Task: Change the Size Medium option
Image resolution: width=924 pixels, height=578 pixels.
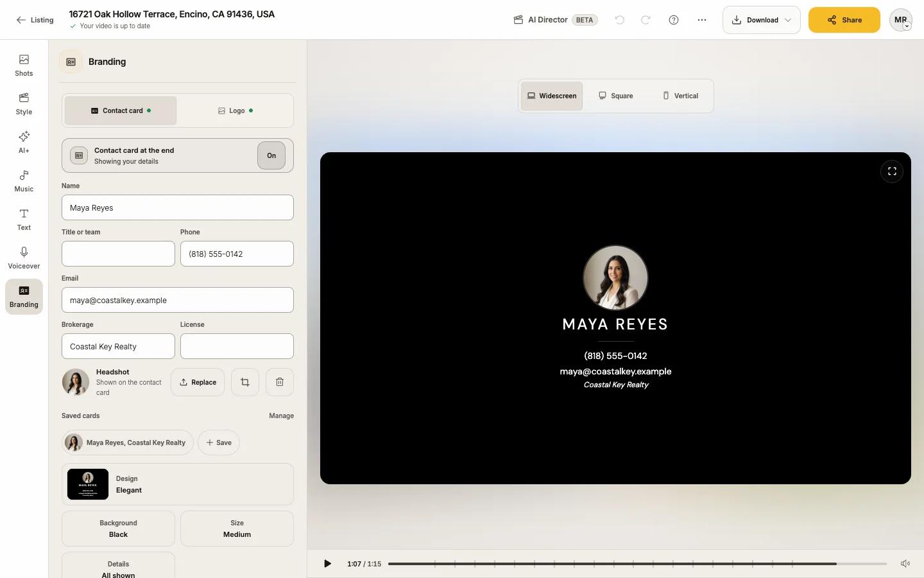Action: [237, 529]
